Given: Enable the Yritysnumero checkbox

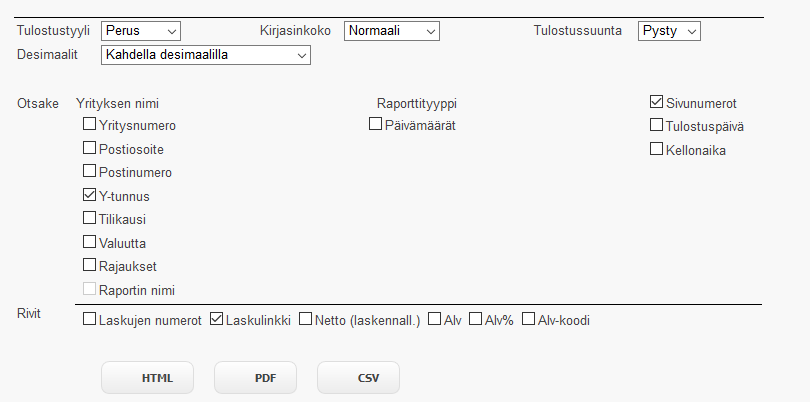Looking at the screenshot, I should [89, 124].
